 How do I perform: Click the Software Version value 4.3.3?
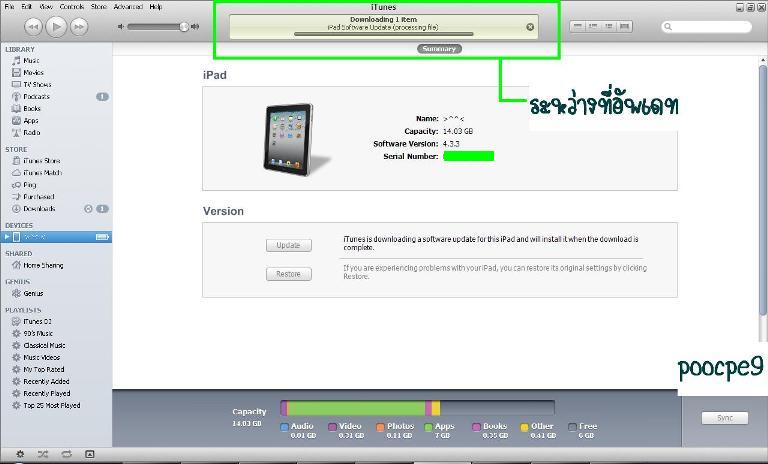pos(451,144)
